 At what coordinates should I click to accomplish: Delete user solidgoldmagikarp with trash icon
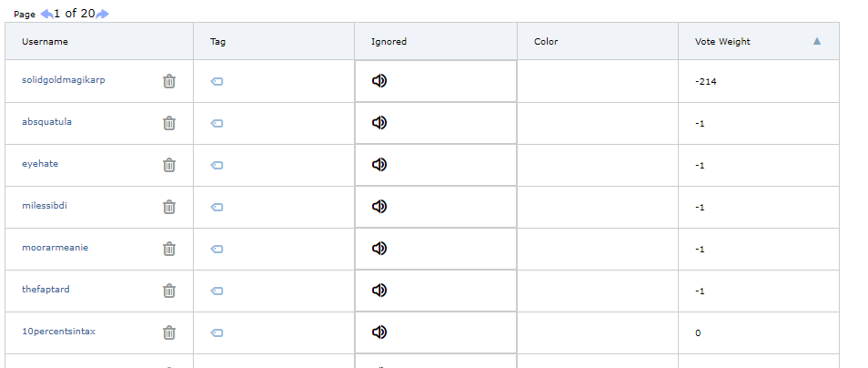coord(169,81)
